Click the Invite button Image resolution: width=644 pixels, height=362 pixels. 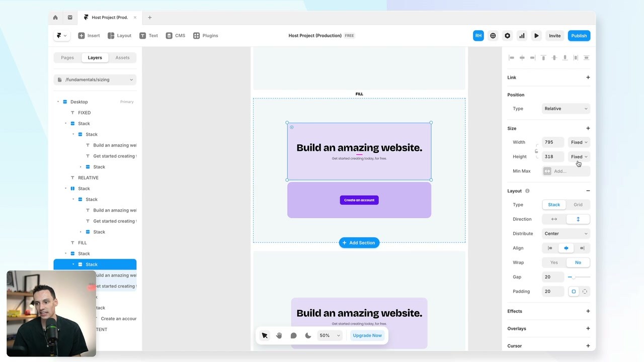point(555,36)
